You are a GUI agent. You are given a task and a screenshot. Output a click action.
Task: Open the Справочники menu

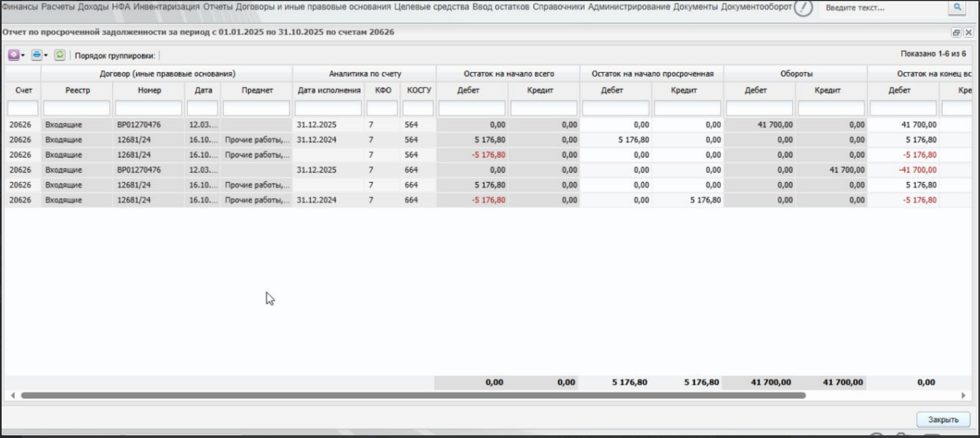[559, 7]
